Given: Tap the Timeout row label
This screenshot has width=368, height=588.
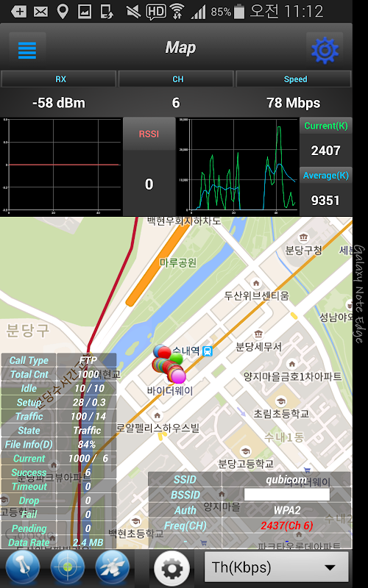Looking at the screenshot, I should pyautogui.click(x=29, y=487).
